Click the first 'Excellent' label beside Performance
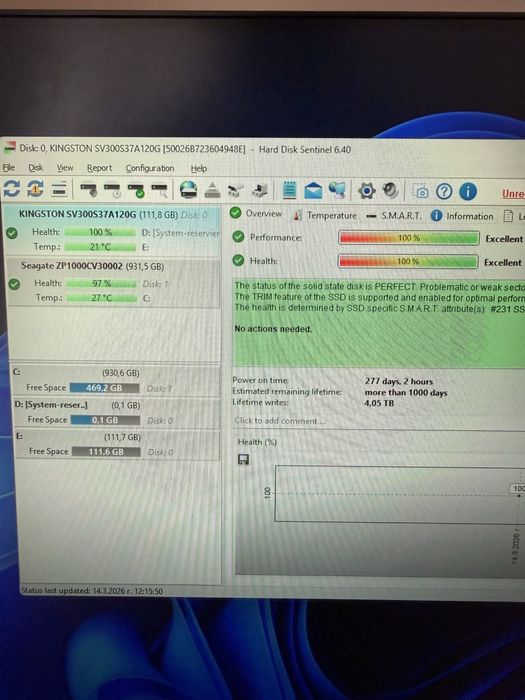The image size is (525, 700). click(504, 239)
